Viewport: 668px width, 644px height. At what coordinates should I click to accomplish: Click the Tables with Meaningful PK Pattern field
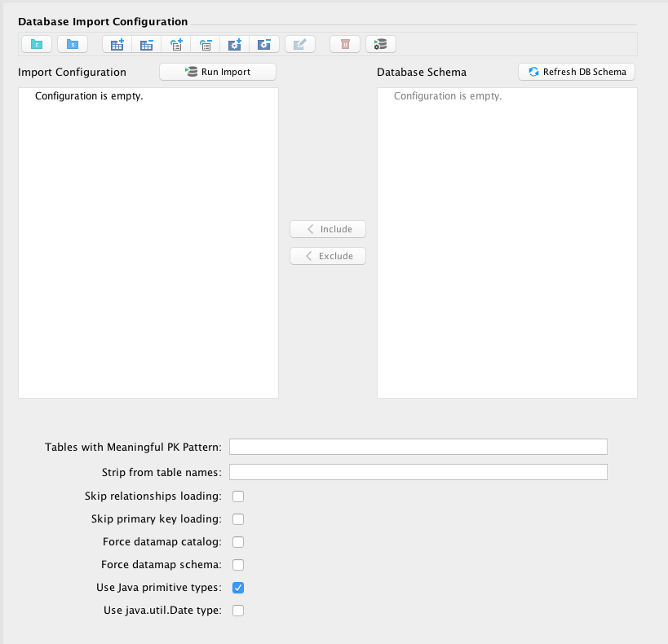click(x=418, y=446)
